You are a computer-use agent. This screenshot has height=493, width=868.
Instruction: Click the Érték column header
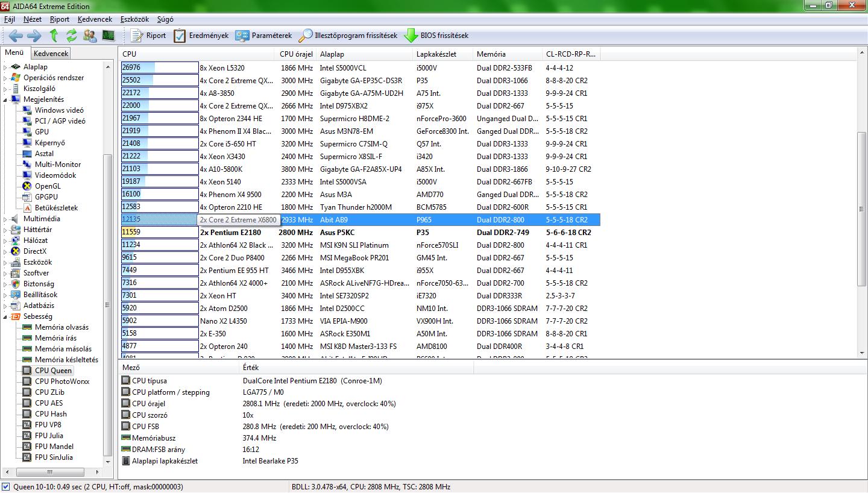coord(356,367)
